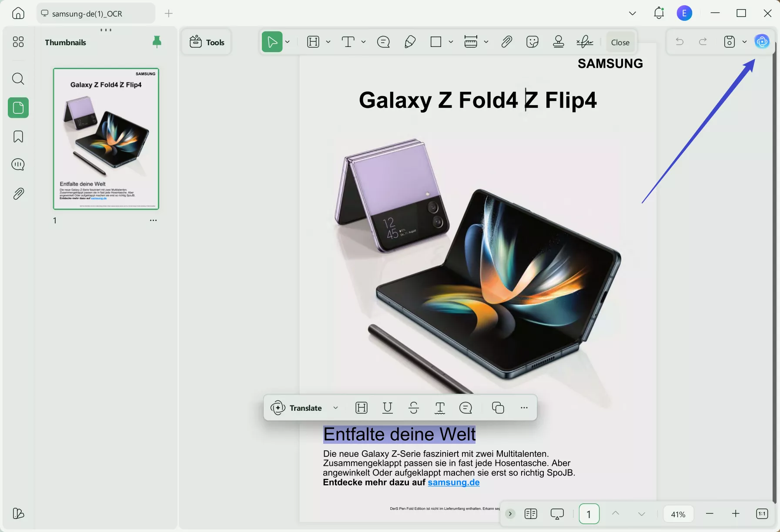Go to the previous page
This screenshot has width=780, height=532.
click(616, 513)
